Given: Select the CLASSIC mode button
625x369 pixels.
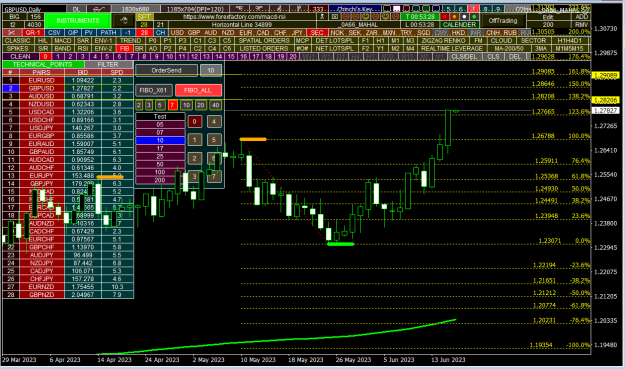Looking at the screenshot, I should tap(18, 41).
